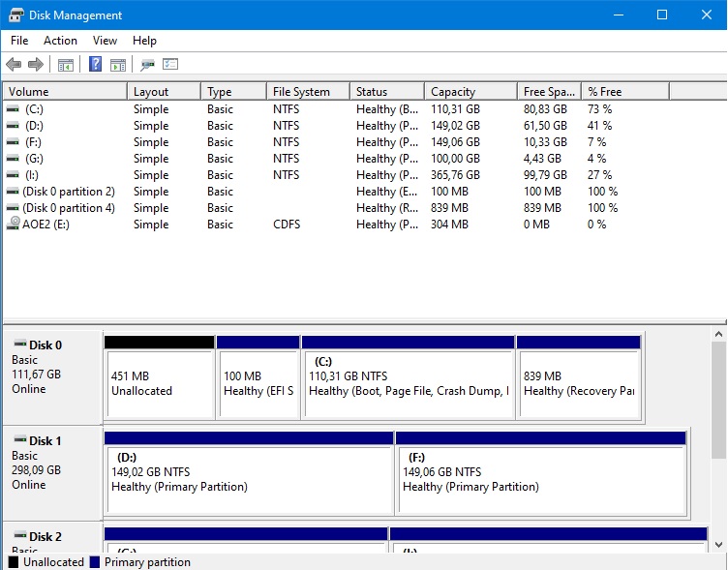Screen dimensions: 728x570
Task: Toggle the Show/Hide Console Tree icon
Action: coord(66,65)
